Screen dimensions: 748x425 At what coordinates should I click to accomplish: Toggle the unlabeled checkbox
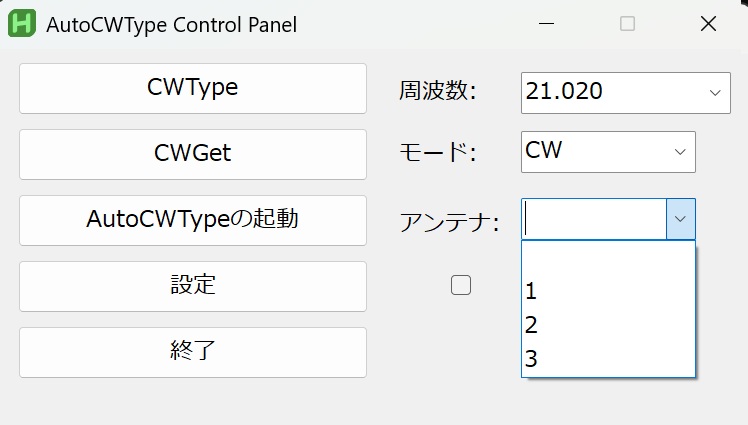click(461, 285)
